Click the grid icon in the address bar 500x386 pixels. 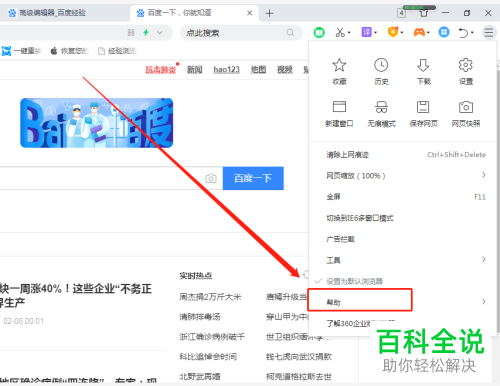(131, 32)
